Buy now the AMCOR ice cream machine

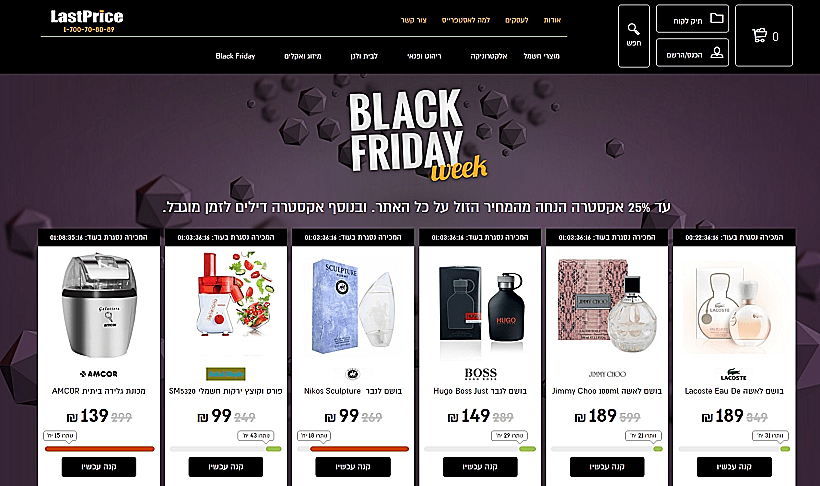[99, 467]
